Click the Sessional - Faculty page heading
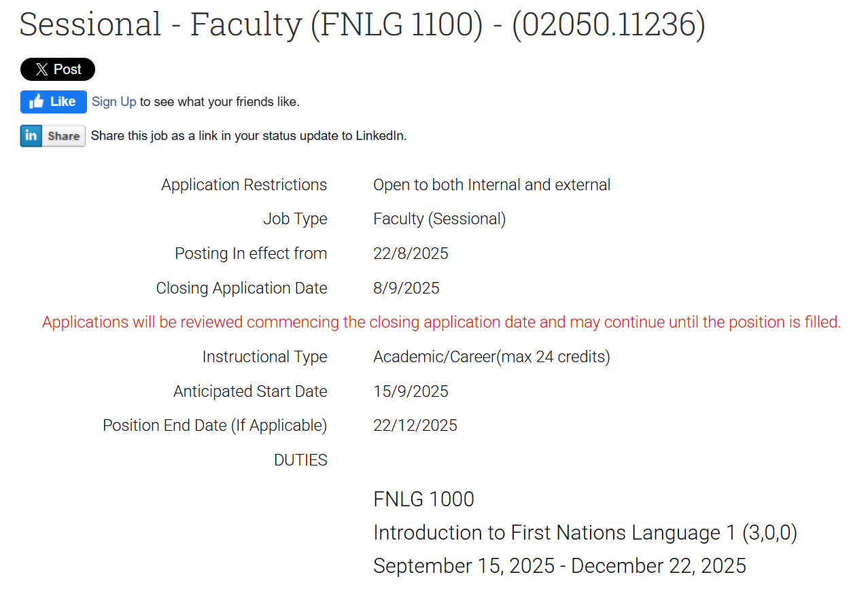 point(362,25)
